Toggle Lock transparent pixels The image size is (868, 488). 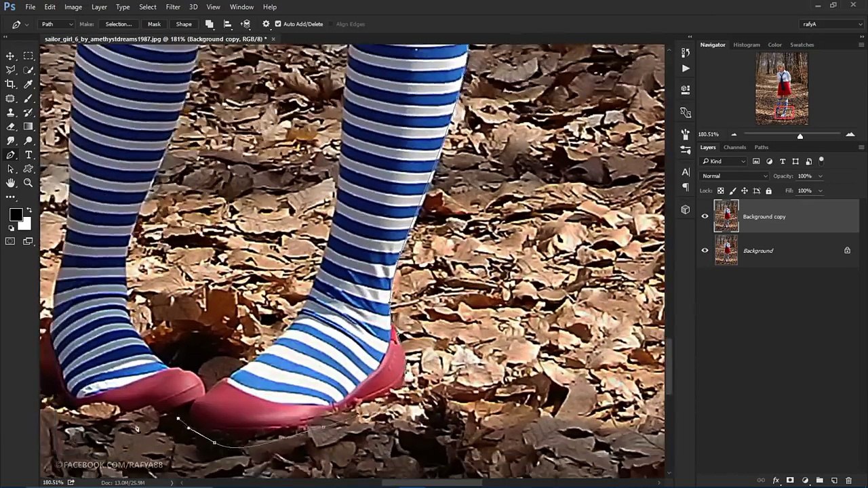pyautogui.click(x=720, y=191)
